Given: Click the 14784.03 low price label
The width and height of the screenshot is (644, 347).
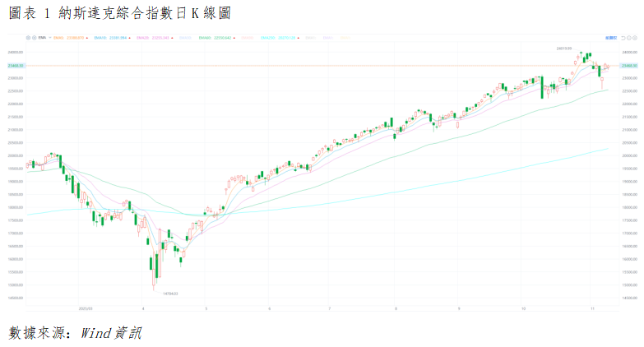Looking at the screenshot, I should [170, 293].
